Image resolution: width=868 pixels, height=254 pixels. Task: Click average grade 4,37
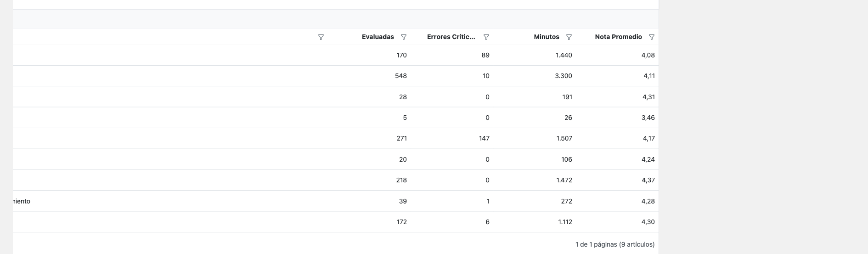pos(648,180)
